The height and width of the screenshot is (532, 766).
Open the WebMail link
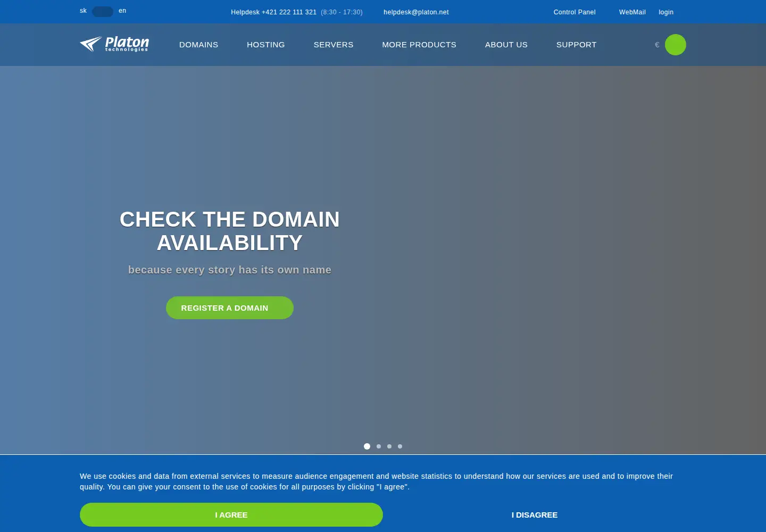pos(632,12)
